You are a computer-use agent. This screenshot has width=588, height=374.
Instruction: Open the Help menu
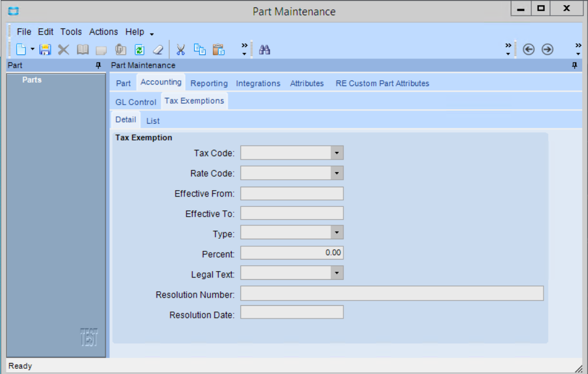click(x=135, y=32)
